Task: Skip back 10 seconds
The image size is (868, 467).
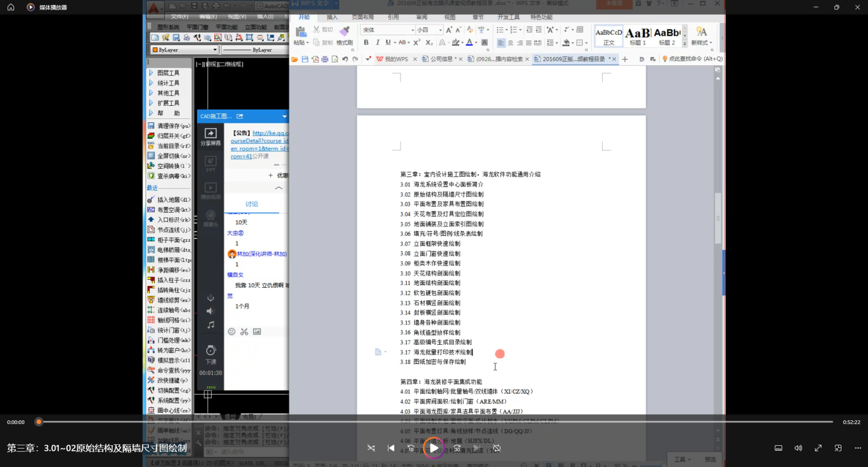Action: (411, 448)
